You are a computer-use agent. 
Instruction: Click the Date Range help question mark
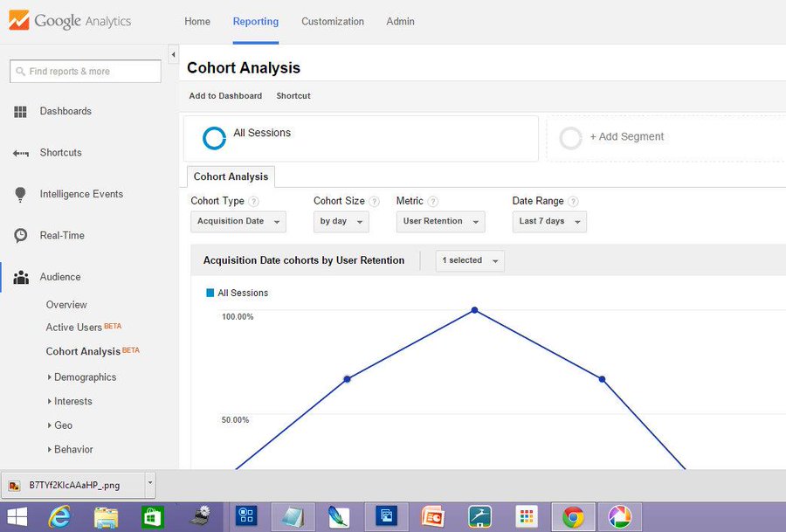tap(574, 202)
